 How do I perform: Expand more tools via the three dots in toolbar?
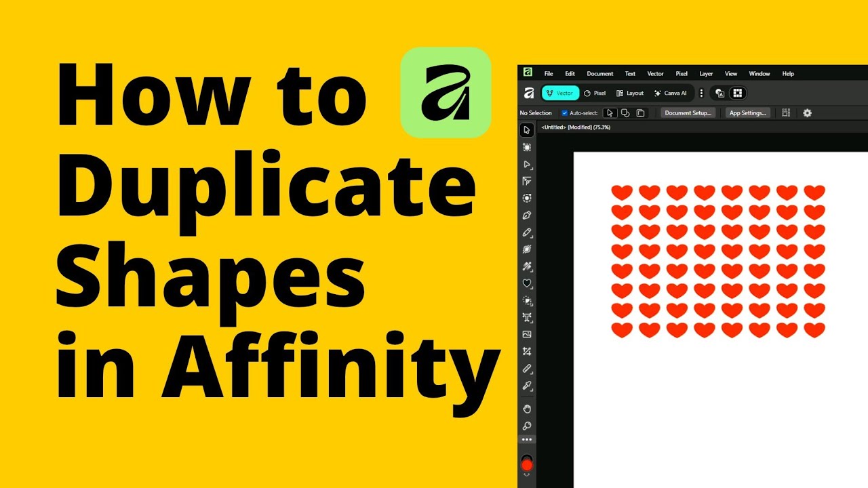click(527, 439)
